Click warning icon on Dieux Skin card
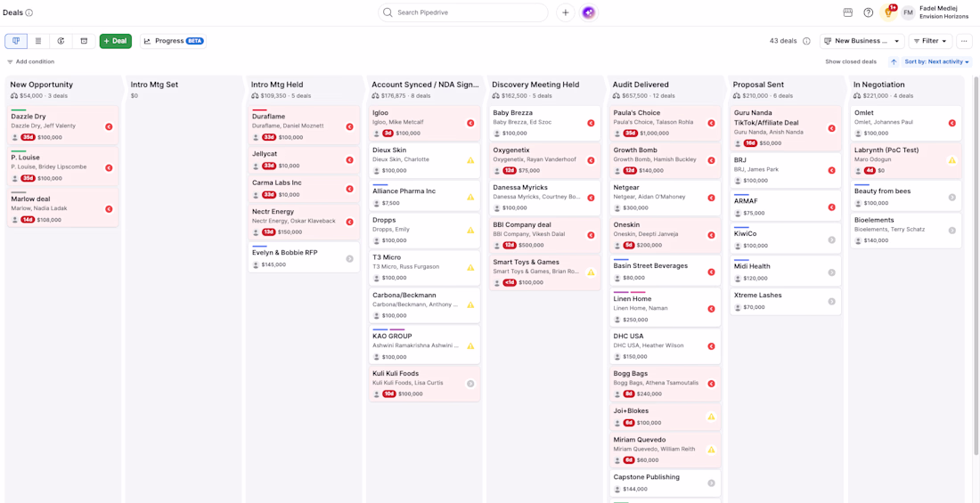This screenshot has width=980, height=503. [x=470, y=160]
